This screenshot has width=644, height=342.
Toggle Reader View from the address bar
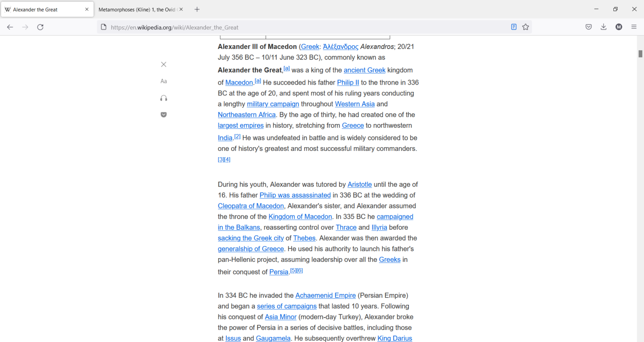point(514,26)
